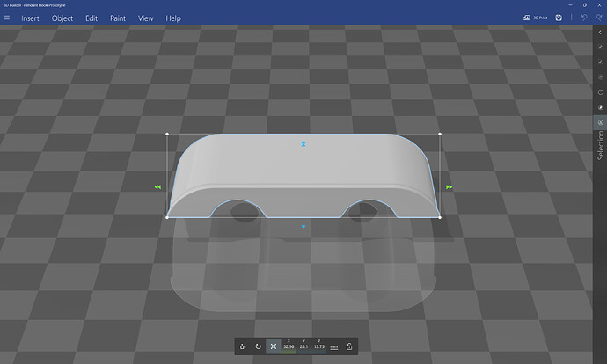The width and height of the screenshot is (607, 364).
Task: Click the Save icon in title bar
Action: 559,18
